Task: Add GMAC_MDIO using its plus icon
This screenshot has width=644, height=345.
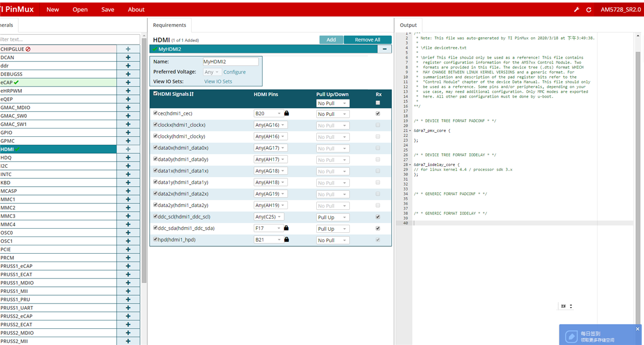Action: click(128, 107)
